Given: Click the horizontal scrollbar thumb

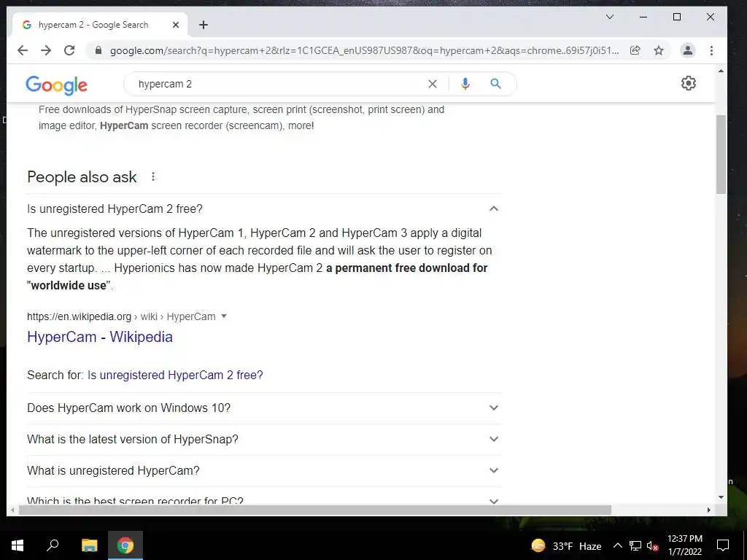Looking at the screenshot, I should pyautogui.click(x=314, y=510).
